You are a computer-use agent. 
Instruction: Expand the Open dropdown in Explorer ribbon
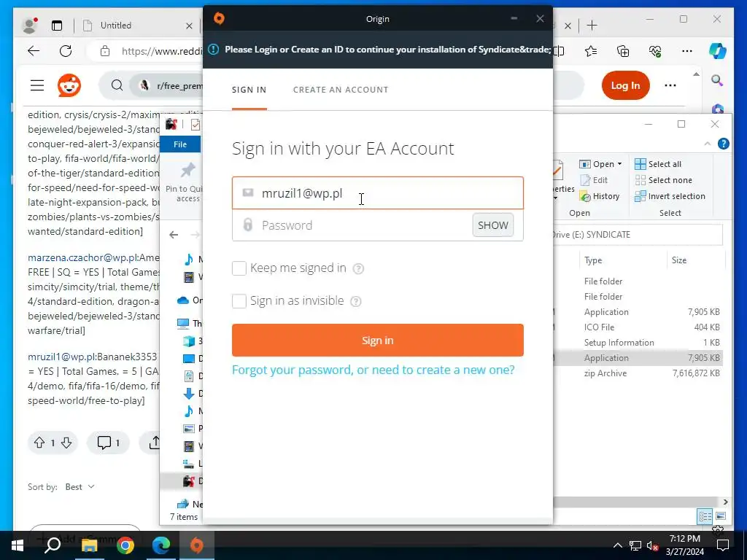click(620, 164)
